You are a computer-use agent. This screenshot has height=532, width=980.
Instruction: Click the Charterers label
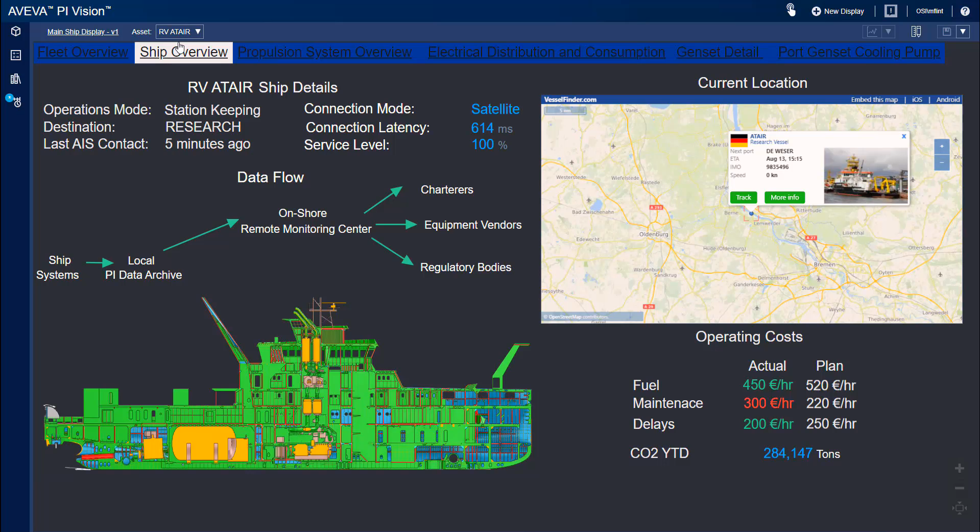pos(447,190)
